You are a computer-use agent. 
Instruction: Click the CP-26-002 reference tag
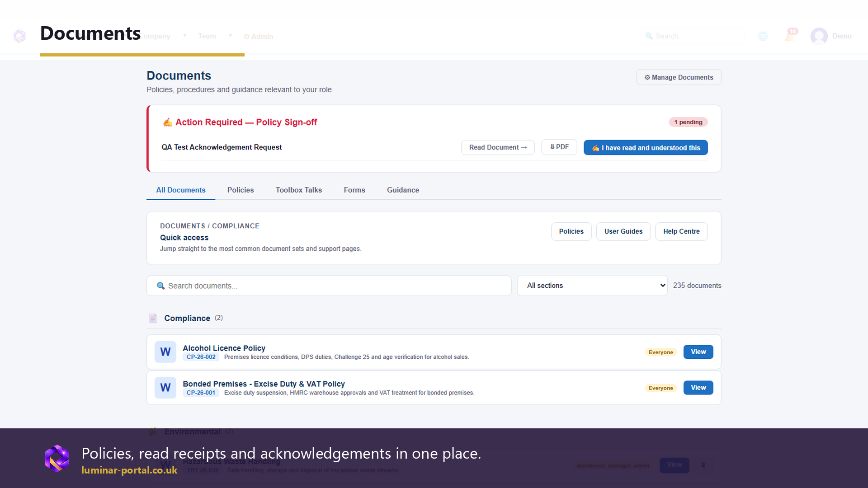[x=201, y=357]
